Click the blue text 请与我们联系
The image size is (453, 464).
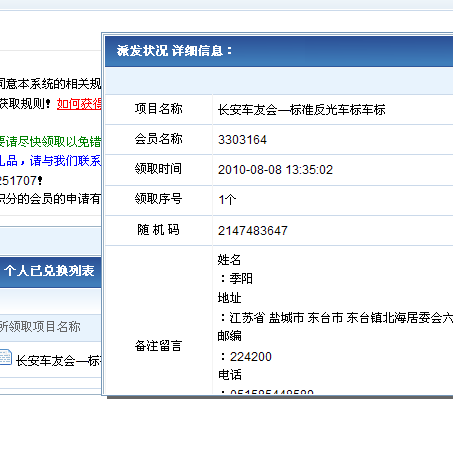pyautogui.click(x=65, y=161)
